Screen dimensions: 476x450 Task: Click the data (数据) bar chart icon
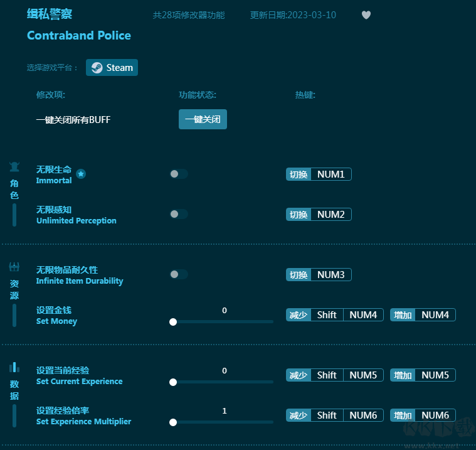(14, 367)
